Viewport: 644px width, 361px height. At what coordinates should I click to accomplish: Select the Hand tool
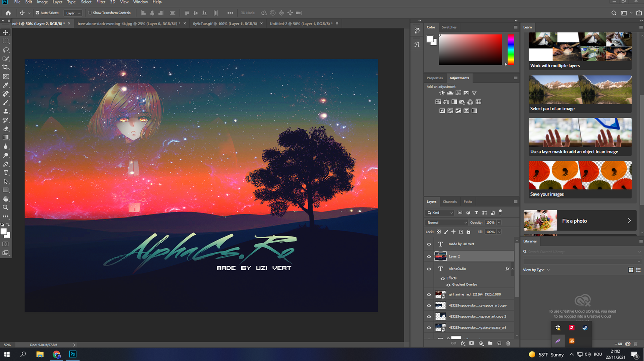(6, 199)
